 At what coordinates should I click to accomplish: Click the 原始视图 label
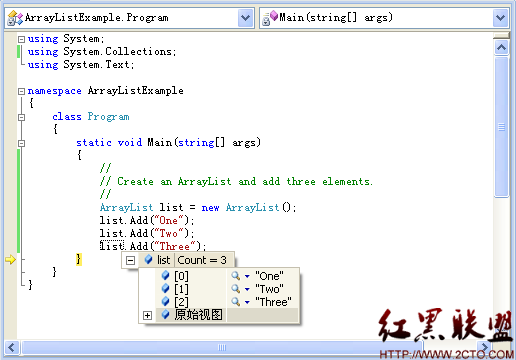coord(198,315)
